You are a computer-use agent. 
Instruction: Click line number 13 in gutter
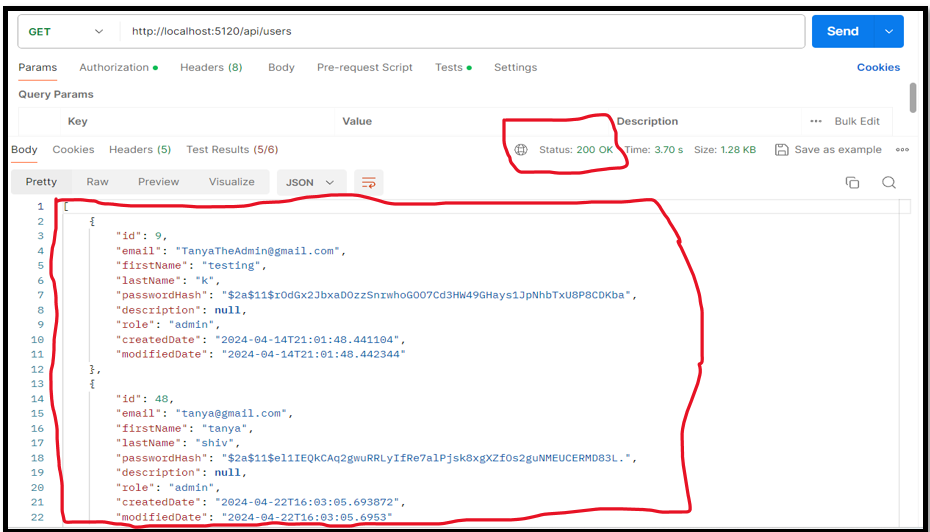[37, 384]
